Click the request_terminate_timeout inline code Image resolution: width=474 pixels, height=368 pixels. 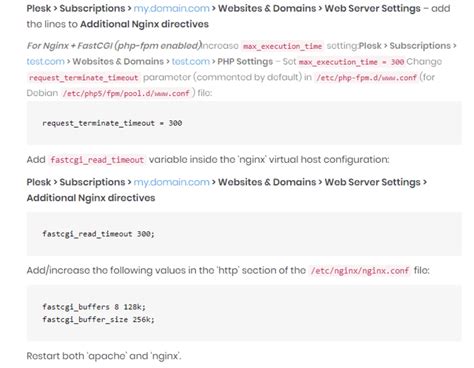(x=83, y=78)
